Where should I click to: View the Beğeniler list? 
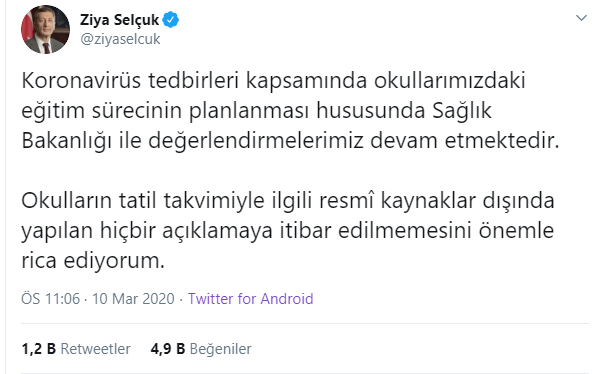tap(220, 349)
